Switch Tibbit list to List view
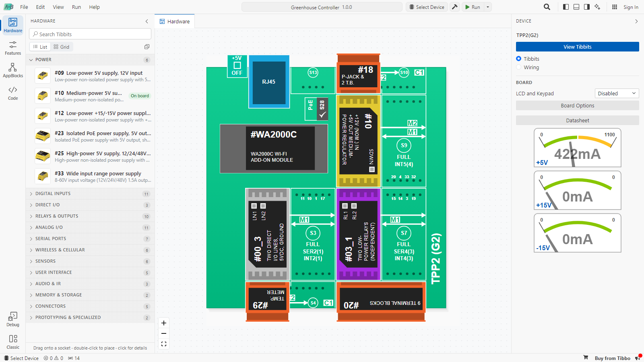Screen dimensions: 644x362 tap(40, 47)
